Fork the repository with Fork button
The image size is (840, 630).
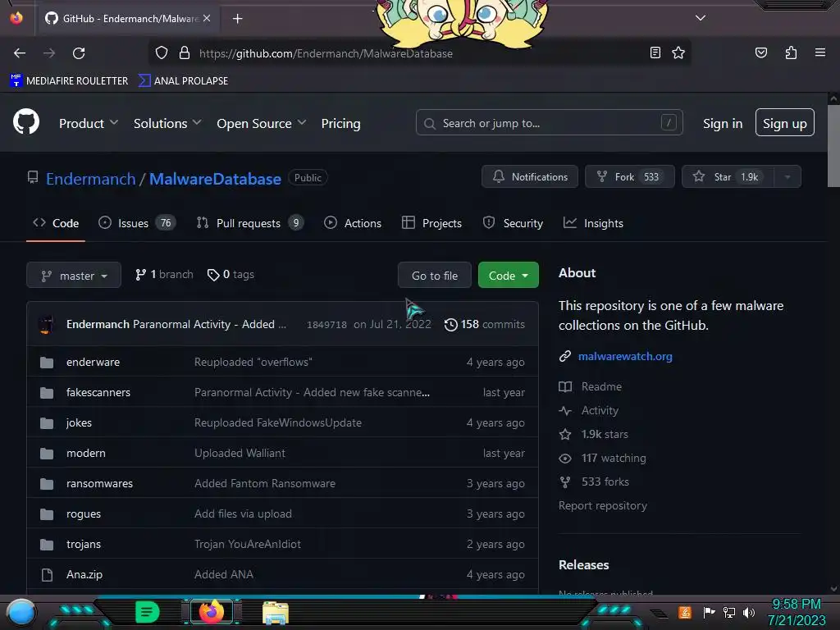click(629, 176)
